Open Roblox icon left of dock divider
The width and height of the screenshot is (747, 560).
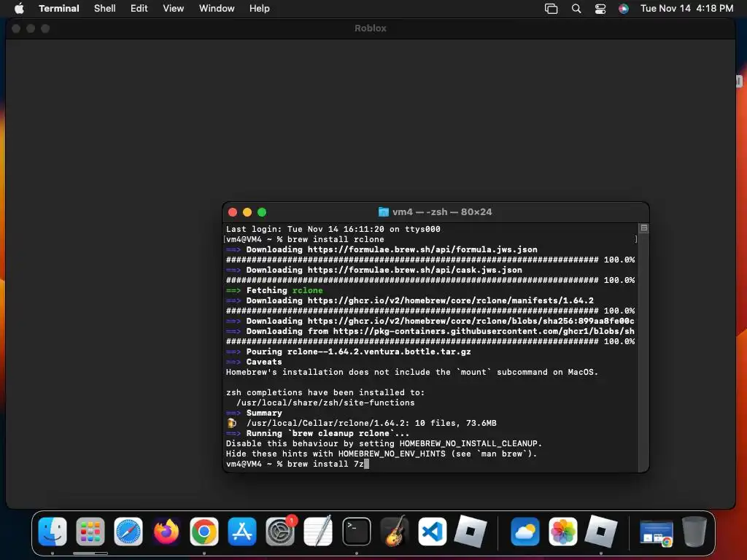click(x=471, y=532)
